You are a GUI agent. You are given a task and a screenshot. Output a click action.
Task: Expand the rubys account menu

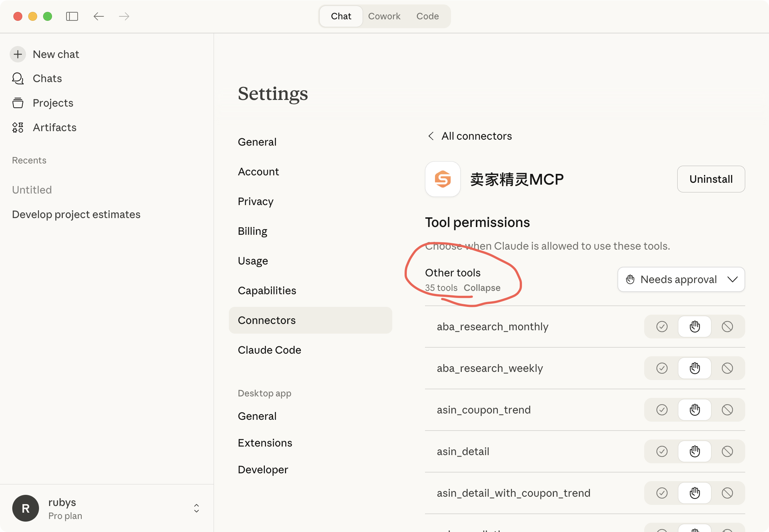(x=196, y=508)
